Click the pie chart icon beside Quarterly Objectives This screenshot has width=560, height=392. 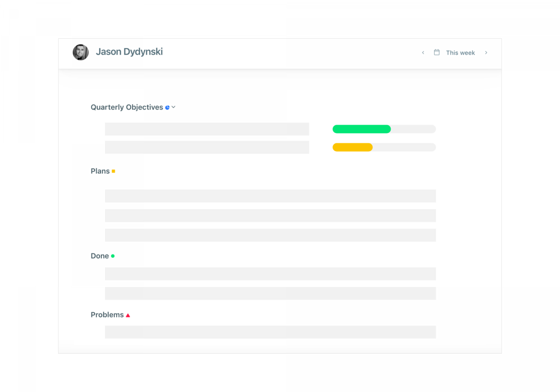(x=167, y=107)
